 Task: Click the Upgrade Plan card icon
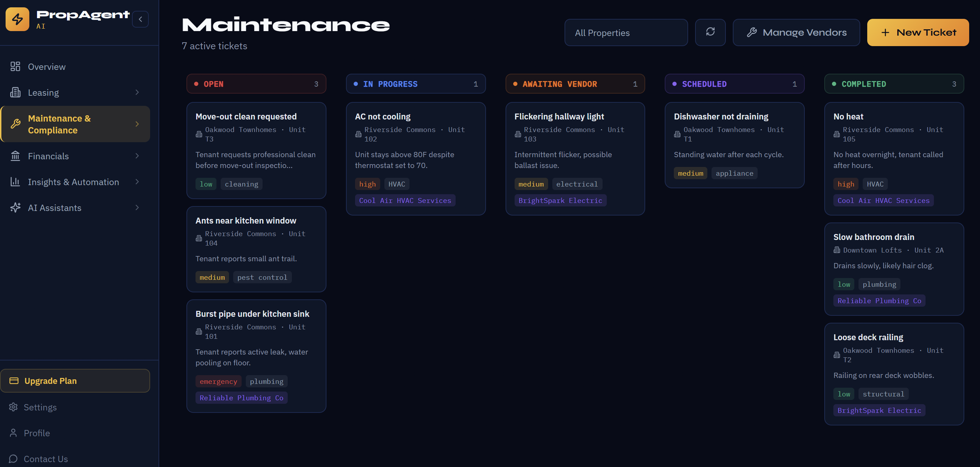pos(14,381)
